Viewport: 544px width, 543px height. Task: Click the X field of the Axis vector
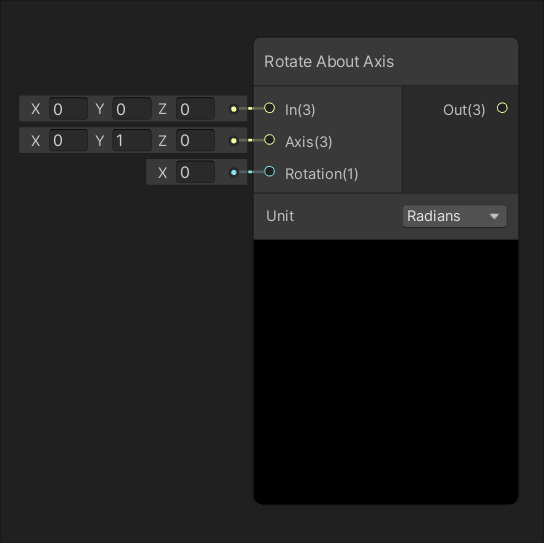(68, 141)
